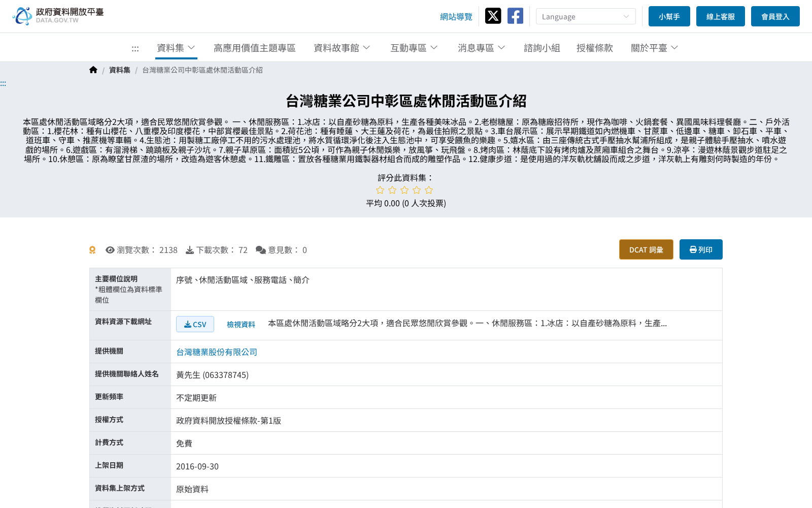Viewport: 812px width, 508px height.
Task: Click the accesskey dots icon in nav bar
Action: pos(135,49)
